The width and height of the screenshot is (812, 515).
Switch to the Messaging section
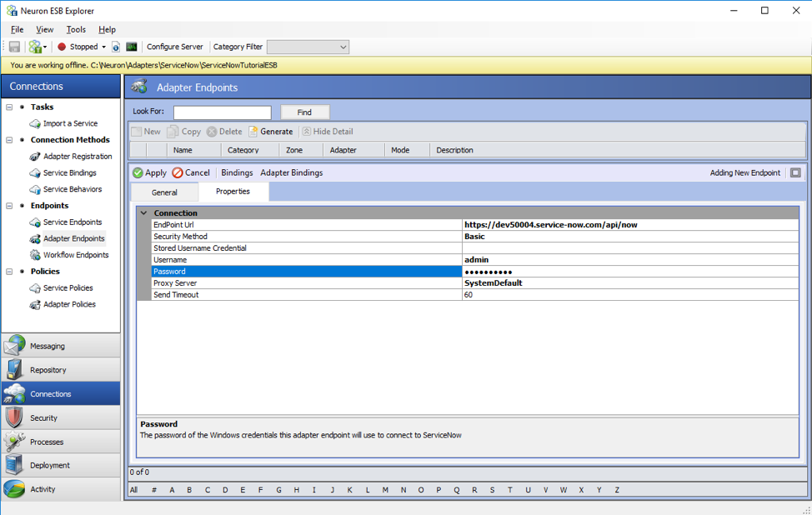[x=61, y=346]
